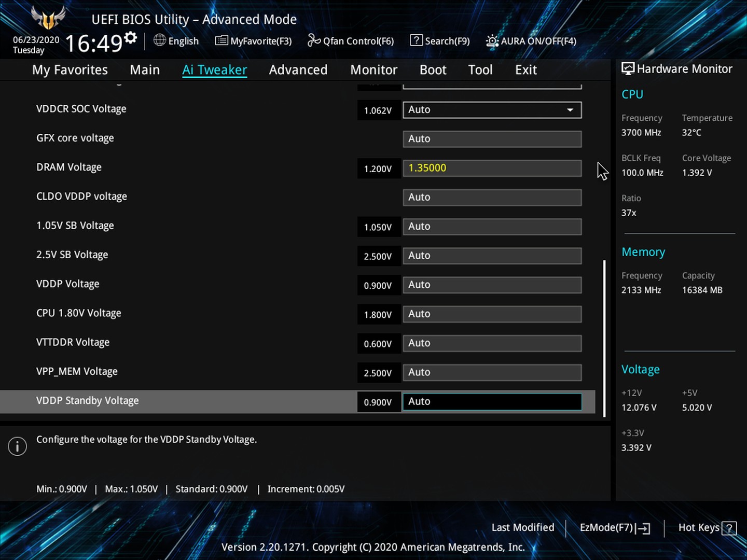The height and width of the screenshot is (560, 747).
Task: Switch to the Advanced tab
Action: [x=298, y=70]
